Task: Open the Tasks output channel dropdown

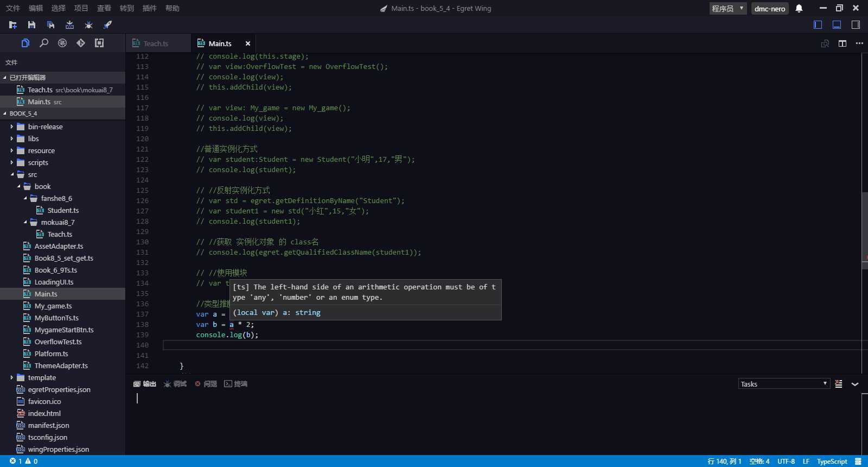Action: click(784, 384)
